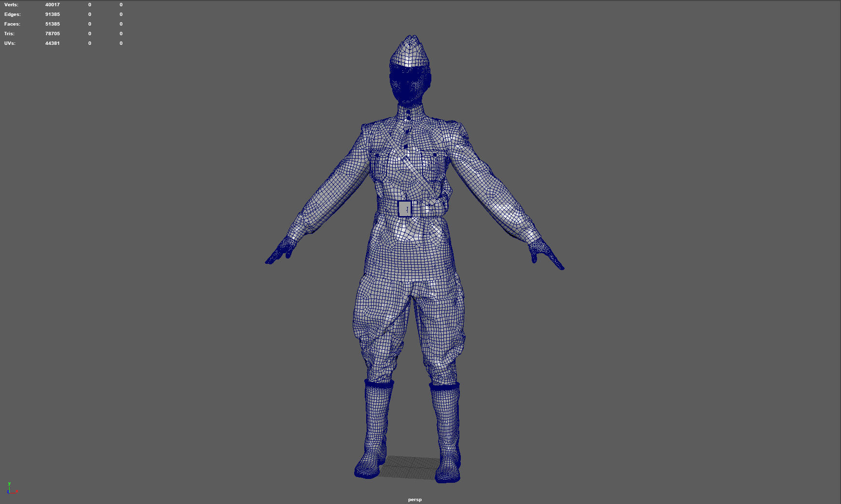Select the belt buckle on the soldier model
The image size is (841, 504).
tap(405, 209)
